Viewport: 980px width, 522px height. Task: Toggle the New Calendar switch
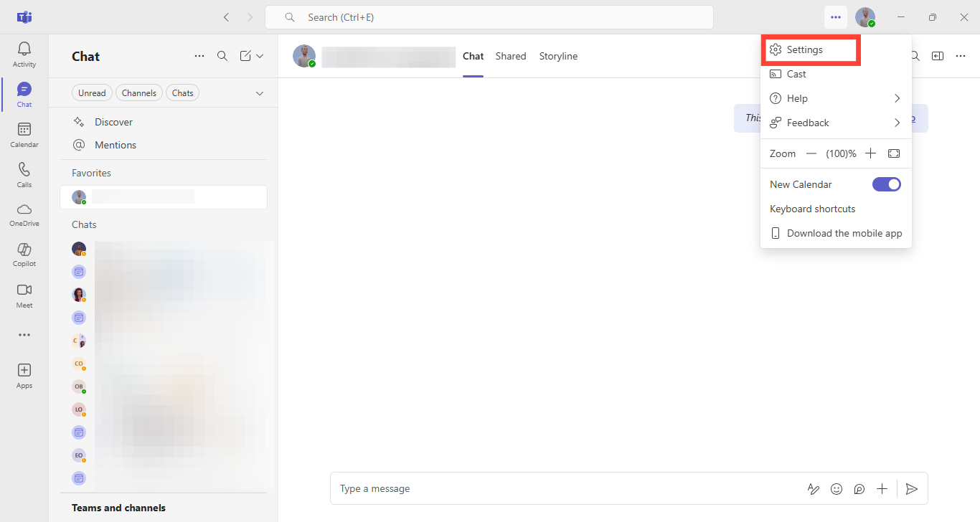(x=886, y=184)
